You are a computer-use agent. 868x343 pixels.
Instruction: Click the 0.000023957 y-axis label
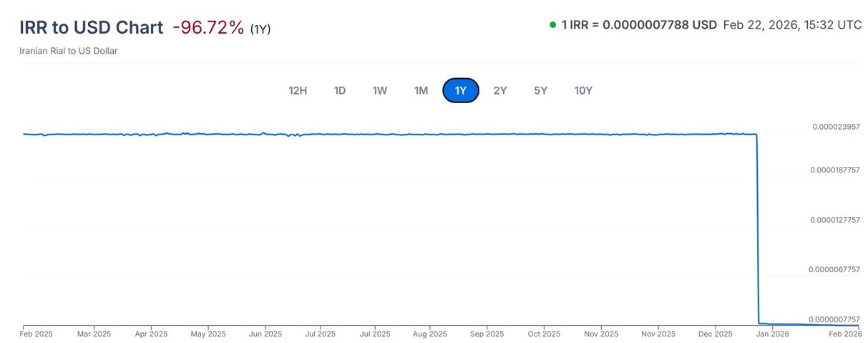(x=836, y=127)
